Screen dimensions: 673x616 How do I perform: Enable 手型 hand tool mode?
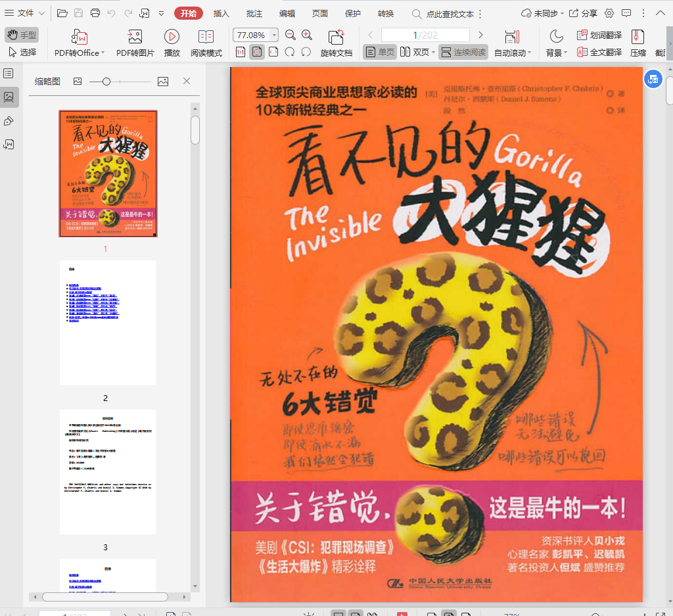click(22, 35)
